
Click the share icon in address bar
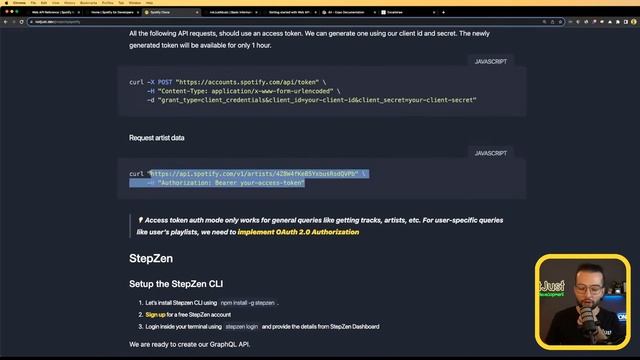coord(552,22)
